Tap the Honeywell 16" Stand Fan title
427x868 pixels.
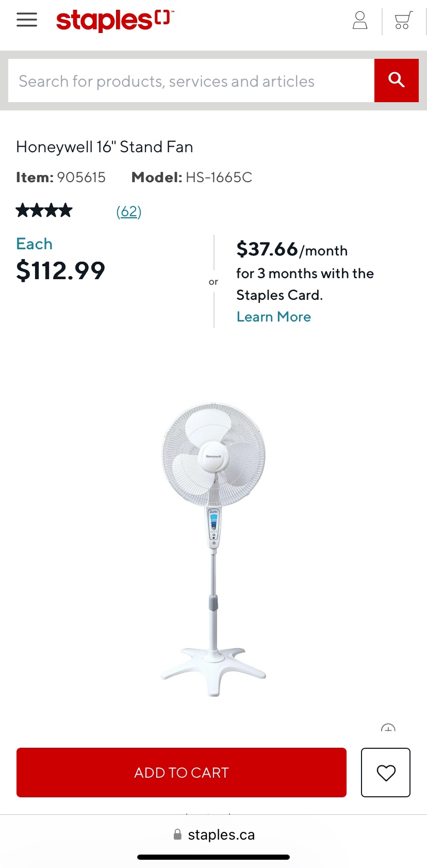105,147
